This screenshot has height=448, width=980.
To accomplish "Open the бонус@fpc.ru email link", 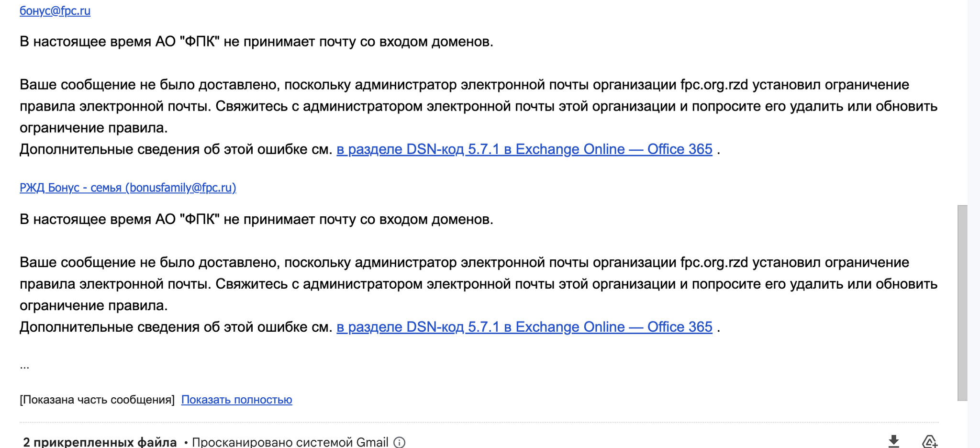I will tap(55, 11).
